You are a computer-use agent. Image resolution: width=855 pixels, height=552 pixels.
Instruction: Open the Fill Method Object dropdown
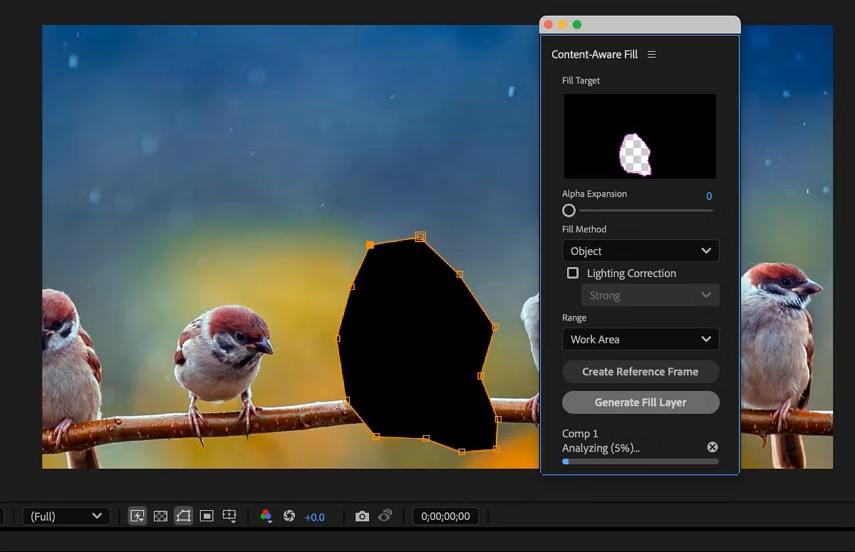[640, 251]
